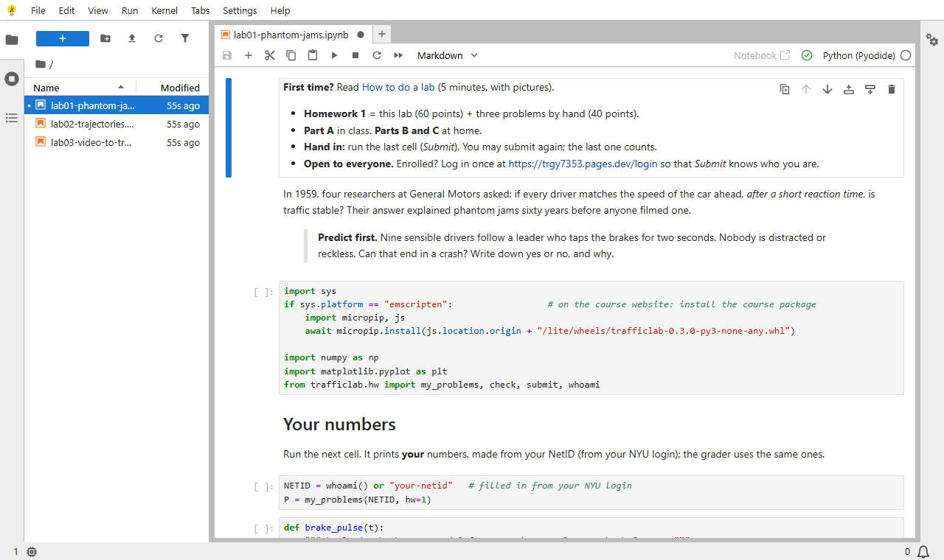The width and height of the screenshot is (944, 560).
Task: Insert a cell above the active cell
Action: click(849, 89)
